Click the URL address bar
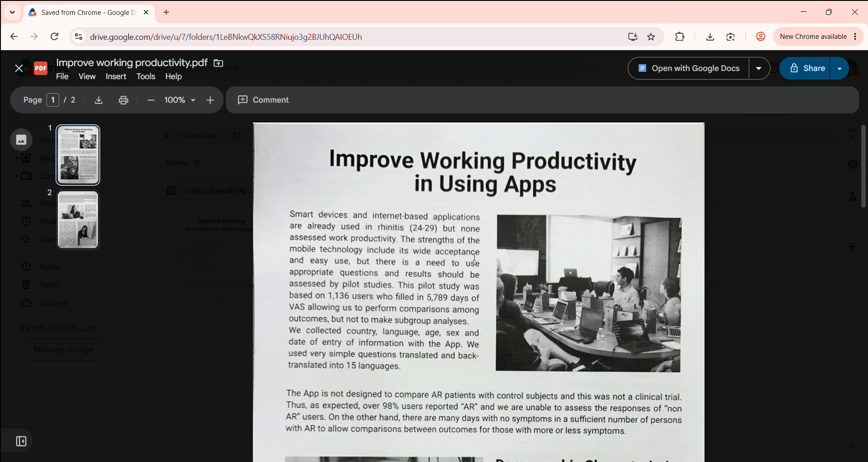Screen dimensions: 868x462 point(352,37)
